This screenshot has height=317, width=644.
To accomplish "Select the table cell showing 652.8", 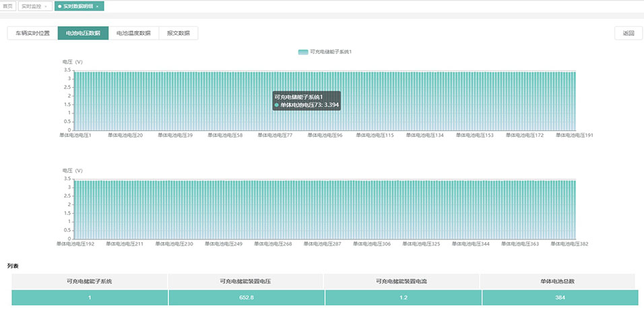I will point(245,297).
